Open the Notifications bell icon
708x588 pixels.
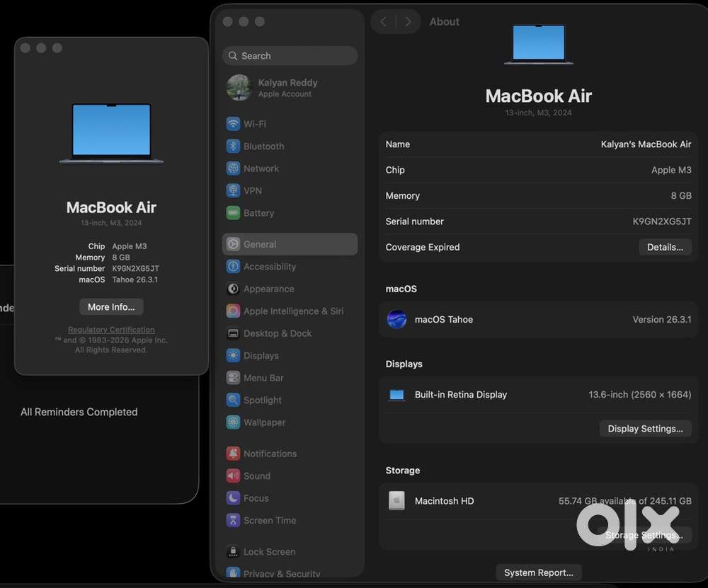tap(233, 454)
